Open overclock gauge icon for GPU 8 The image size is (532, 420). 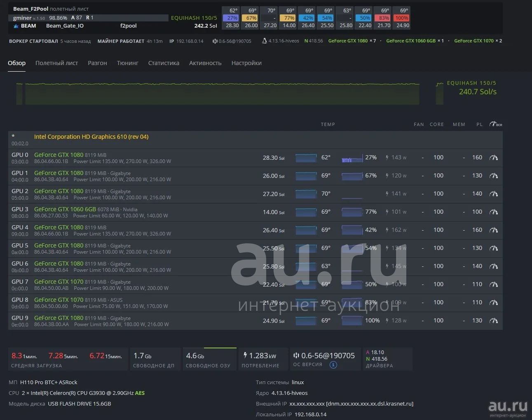click(x=493, y=303)
